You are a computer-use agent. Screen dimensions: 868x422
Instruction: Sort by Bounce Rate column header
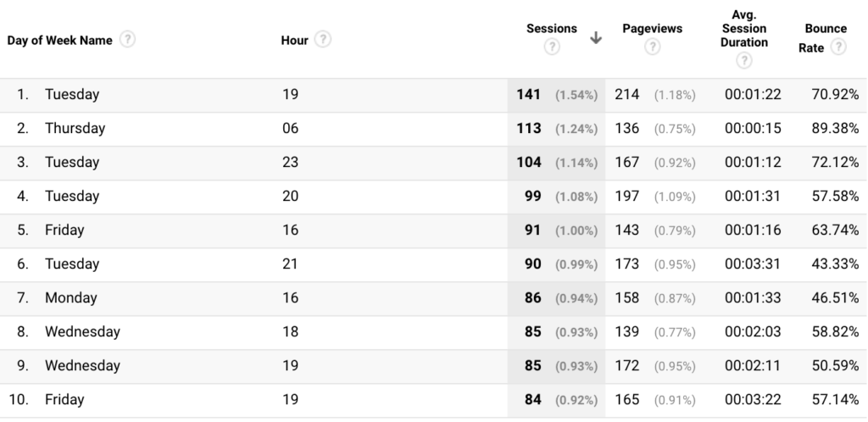pyautogui.click(x=825, y=29)
